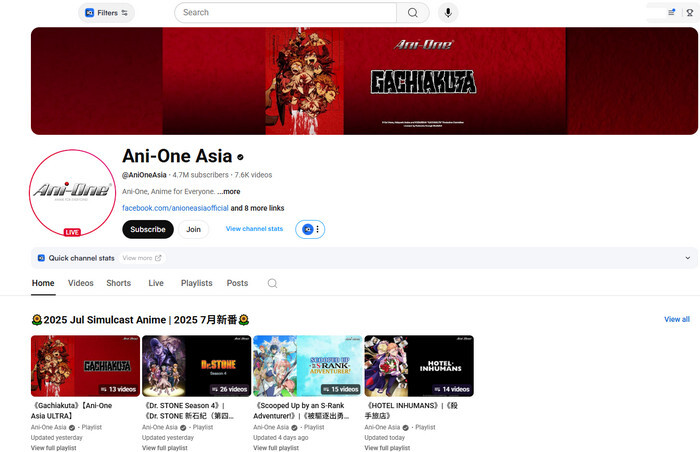Click the Quick channel stats icon
Screen dimensions: 700x452
(41, 258)
